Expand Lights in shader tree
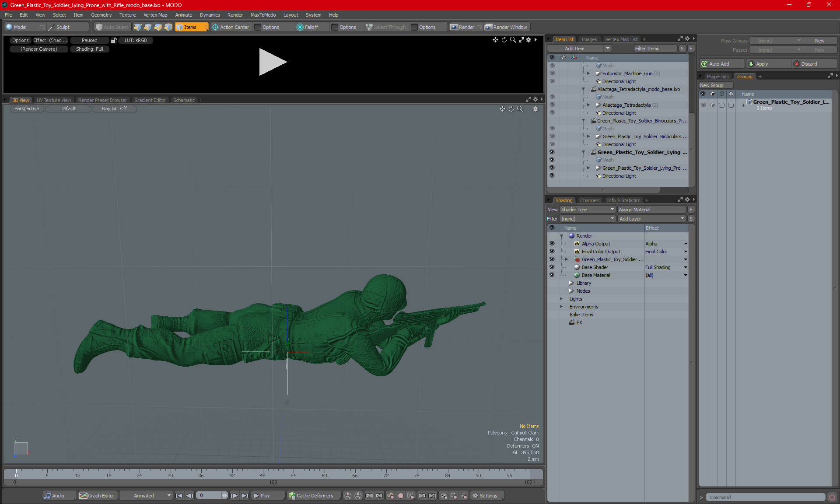The height and width of the screenshot is (504, 840). coord(561,299)
